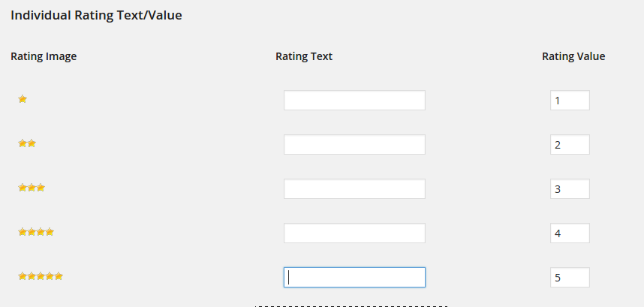The height and width of the screenshot is (307, 644).
Task: Focus the Rating Text field for two stars
Action: tap(354, 145)
